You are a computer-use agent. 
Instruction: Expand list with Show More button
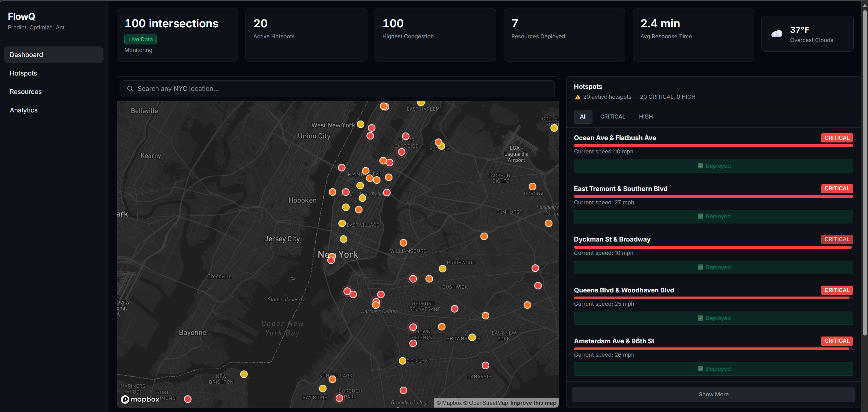click(713, 395)
